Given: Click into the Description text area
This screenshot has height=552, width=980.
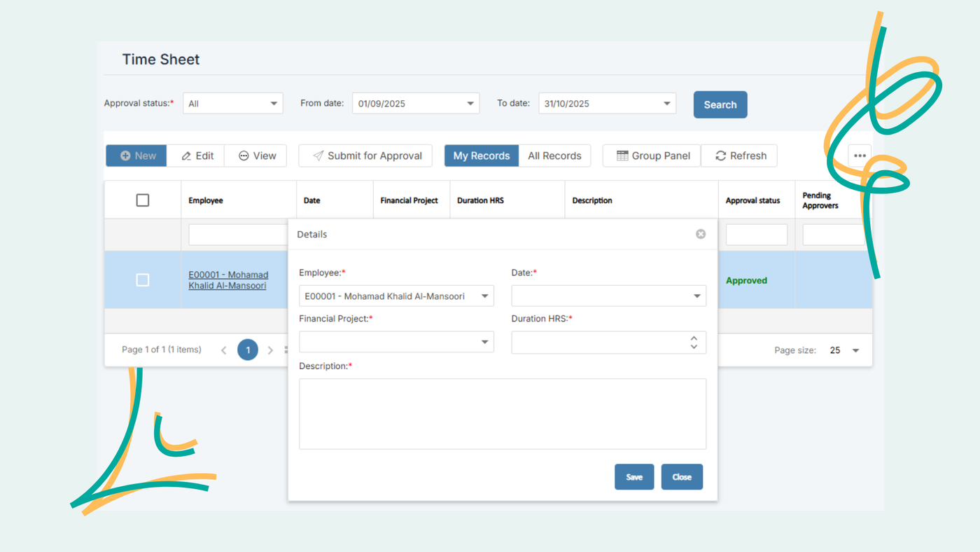Looking at the screenshot, I should [x=502, y=413].
